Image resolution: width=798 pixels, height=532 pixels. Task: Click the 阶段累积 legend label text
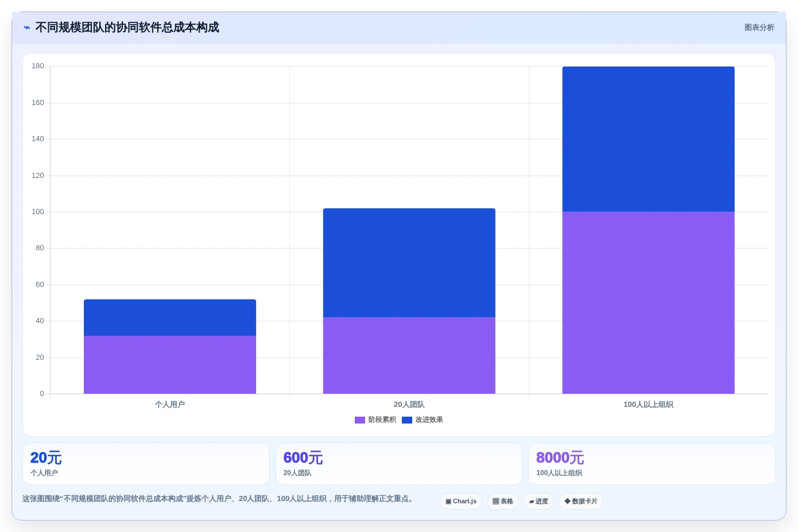[382, 420]
